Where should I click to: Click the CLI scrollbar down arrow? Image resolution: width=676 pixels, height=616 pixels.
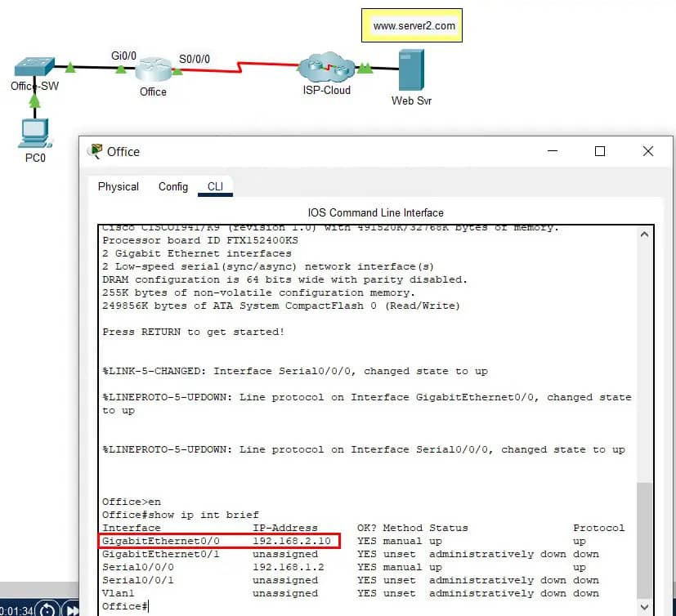pos(644,607)
